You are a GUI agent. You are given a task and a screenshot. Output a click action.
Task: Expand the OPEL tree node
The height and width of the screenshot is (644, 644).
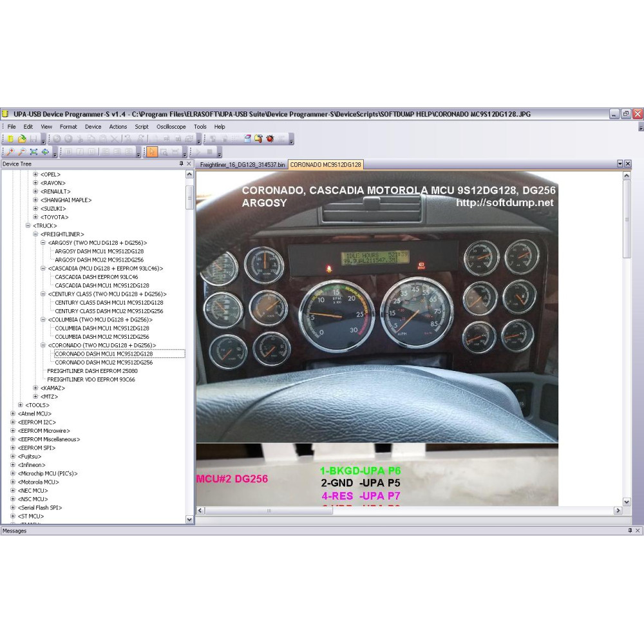pos(35,174)
